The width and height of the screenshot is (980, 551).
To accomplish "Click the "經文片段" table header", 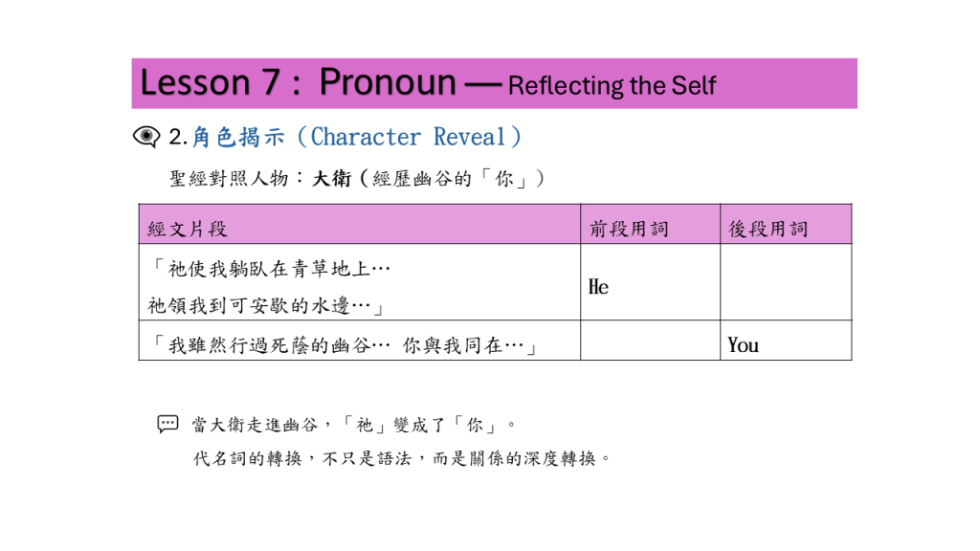I will tap(189, 229).
